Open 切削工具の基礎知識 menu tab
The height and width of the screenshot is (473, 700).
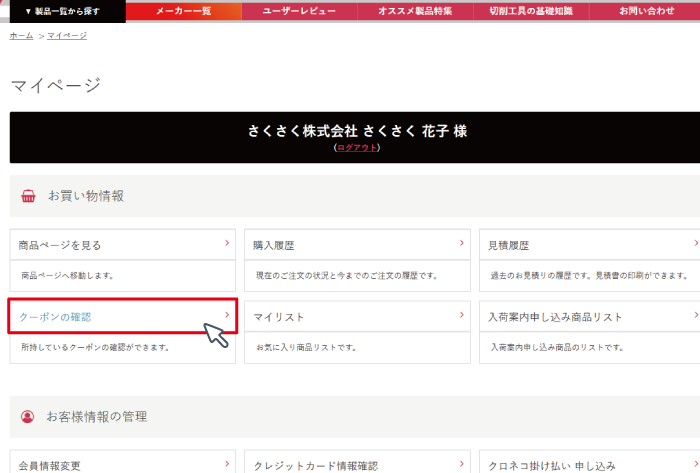(x=530, y=11)
